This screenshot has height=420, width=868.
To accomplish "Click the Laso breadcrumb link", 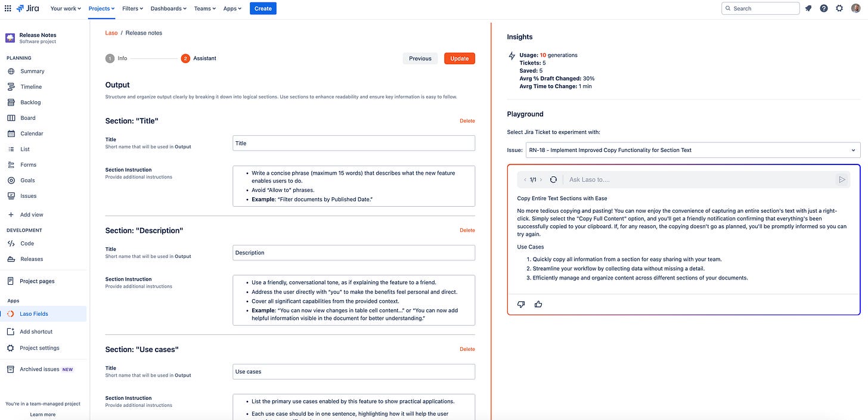I will 111,33.
